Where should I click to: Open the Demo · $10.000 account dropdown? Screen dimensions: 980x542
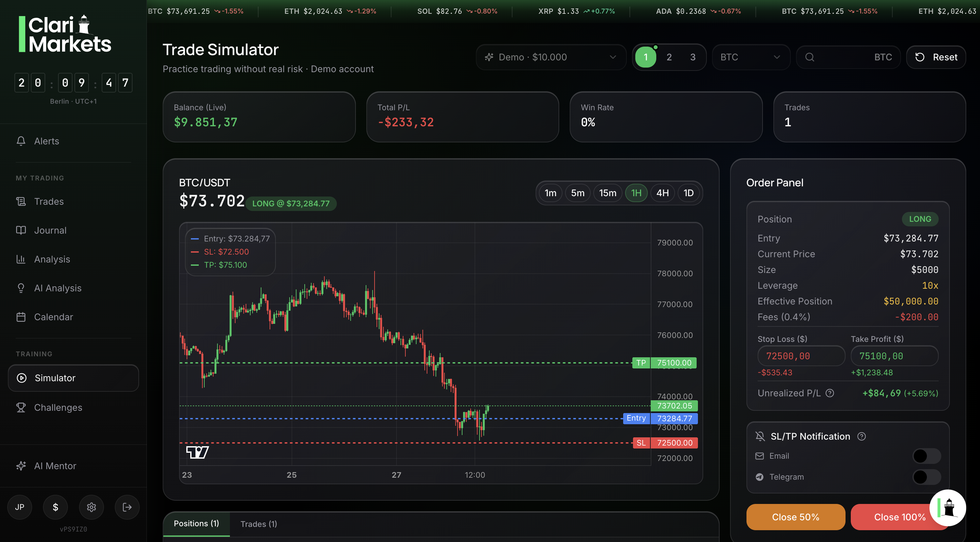pyautogui.click(x=551, y=57)
